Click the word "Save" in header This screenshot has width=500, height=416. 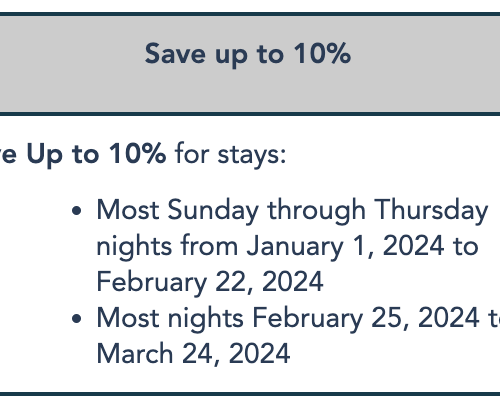click(175, 54)
